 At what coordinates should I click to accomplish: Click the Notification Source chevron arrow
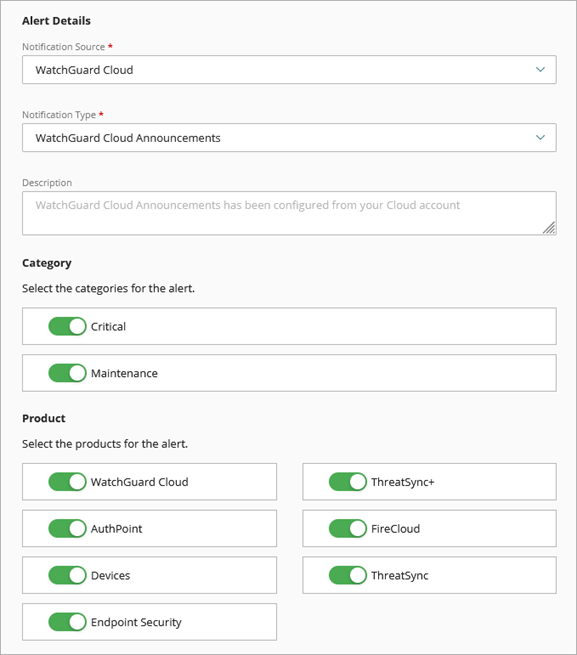[x=540, y=69]
